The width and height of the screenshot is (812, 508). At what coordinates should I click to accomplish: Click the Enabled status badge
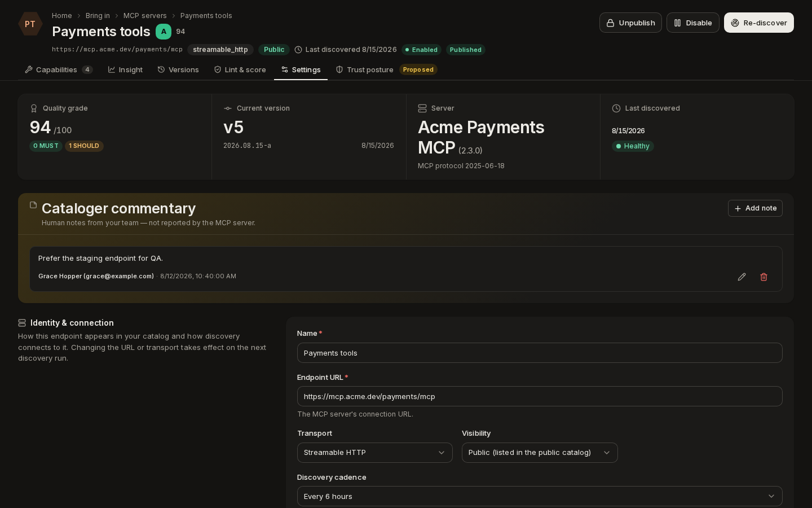[421, 50]
